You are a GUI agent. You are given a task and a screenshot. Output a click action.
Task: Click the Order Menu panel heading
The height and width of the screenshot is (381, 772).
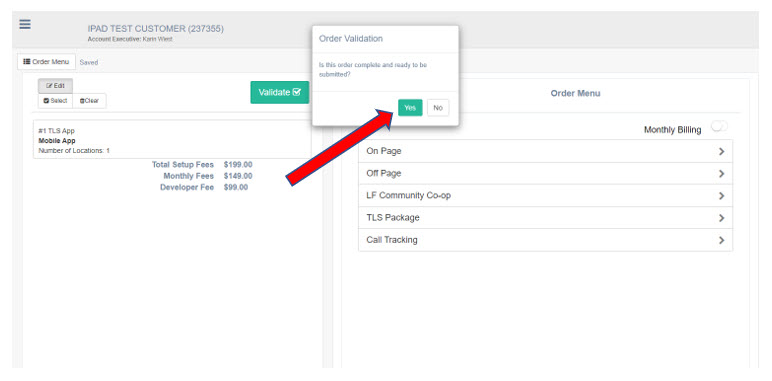[x=575, y=93]
